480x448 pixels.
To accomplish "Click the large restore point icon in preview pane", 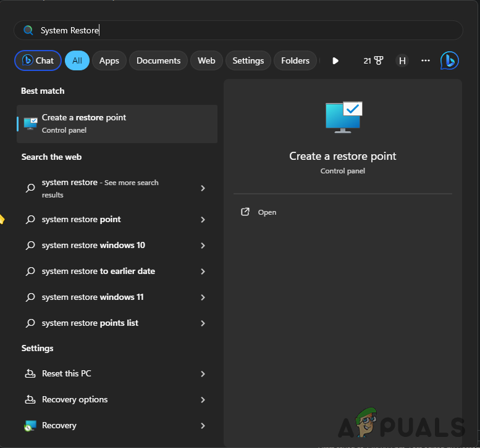I will (x=343, y=117).
